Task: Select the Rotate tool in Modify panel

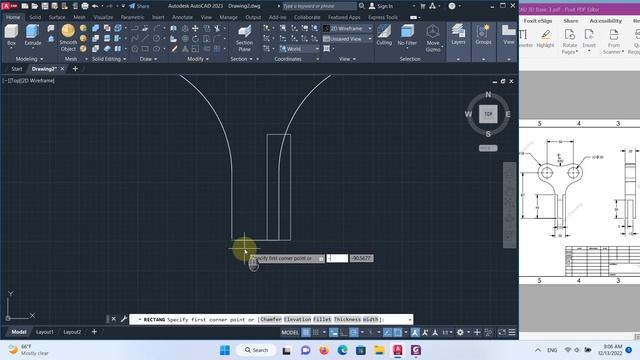Action: pos(195,38)
